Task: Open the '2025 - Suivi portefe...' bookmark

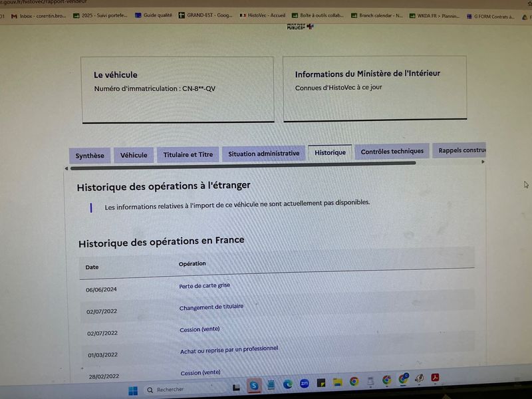Action: point(100,15)
